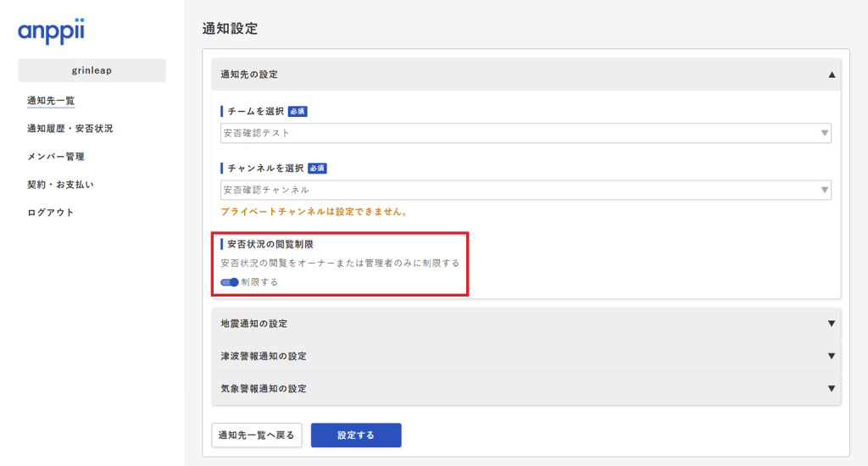Click the arrow icon of チームを選択 field
This screenshot has height=466, width=868.
coord(824,133)
